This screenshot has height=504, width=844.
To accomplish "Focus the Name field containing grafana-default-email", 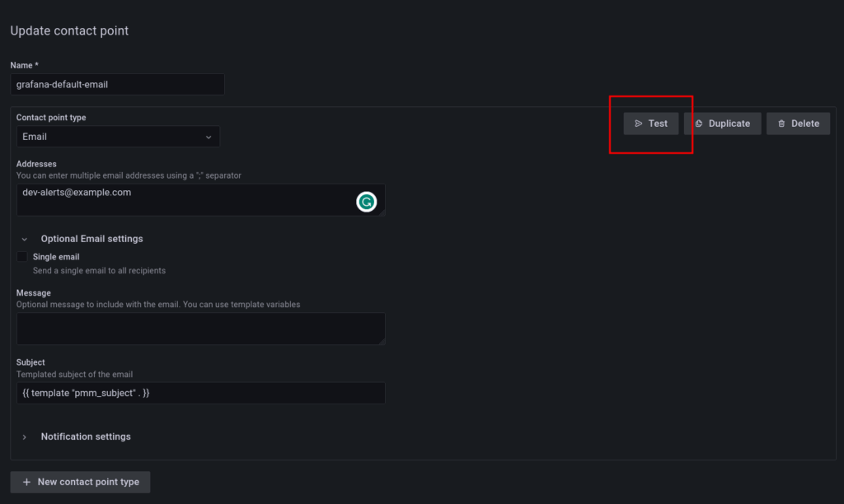I will click(x=117, y=84).
